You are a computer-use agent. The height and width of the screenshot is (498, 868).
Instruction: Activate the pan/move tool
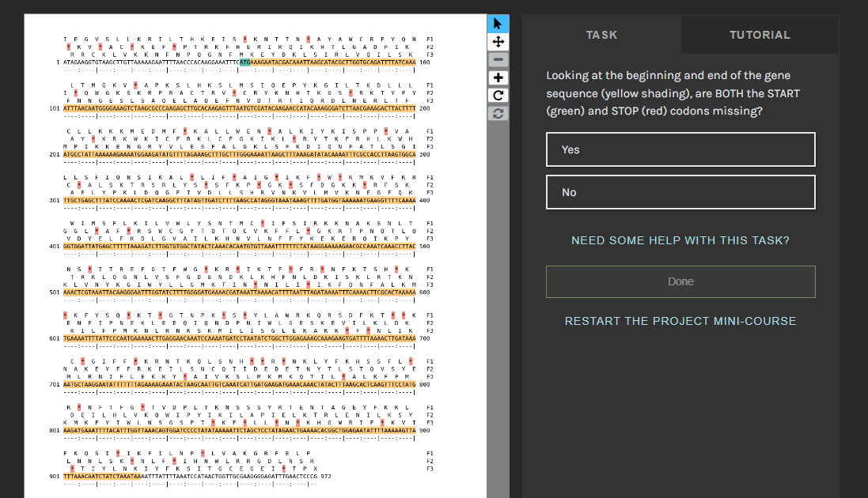pyautogui.click(x=498, y=41)
